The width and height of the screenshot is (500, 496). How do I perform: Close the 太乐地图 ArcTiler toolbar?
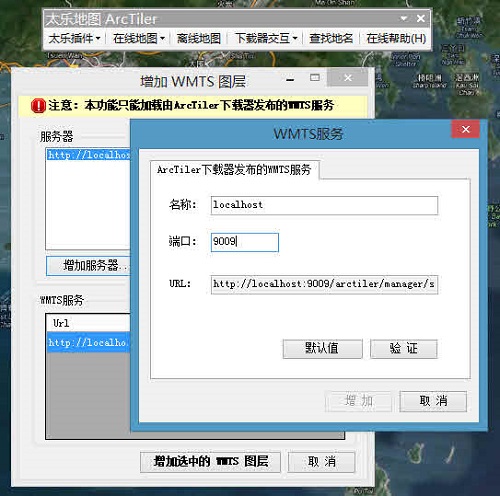point(421,18)
